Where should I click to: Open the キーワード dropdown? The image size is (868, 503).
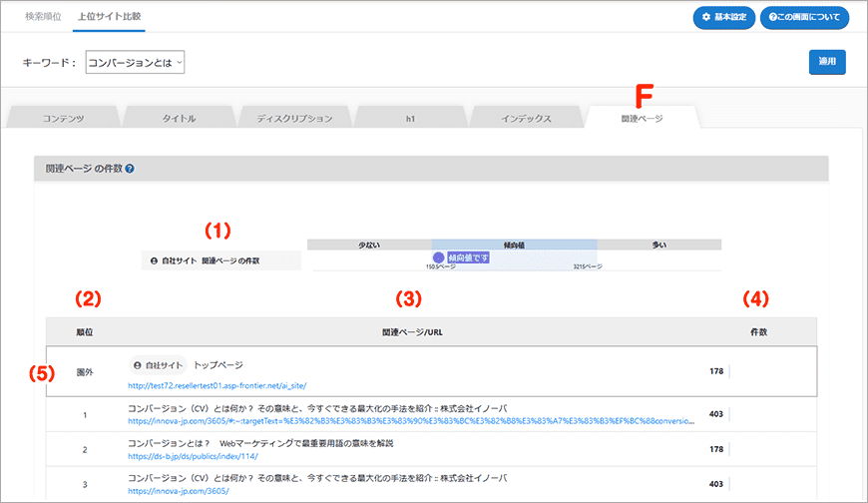136,62
